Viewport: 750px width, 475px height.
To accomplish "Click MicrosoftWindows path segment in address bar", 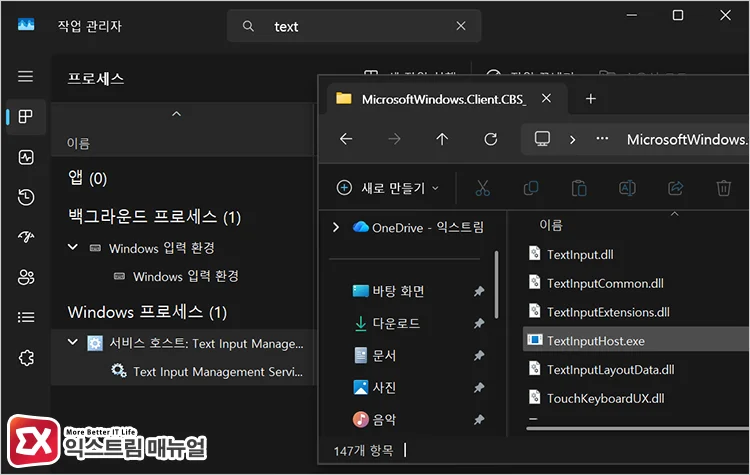I will [687, 140].
